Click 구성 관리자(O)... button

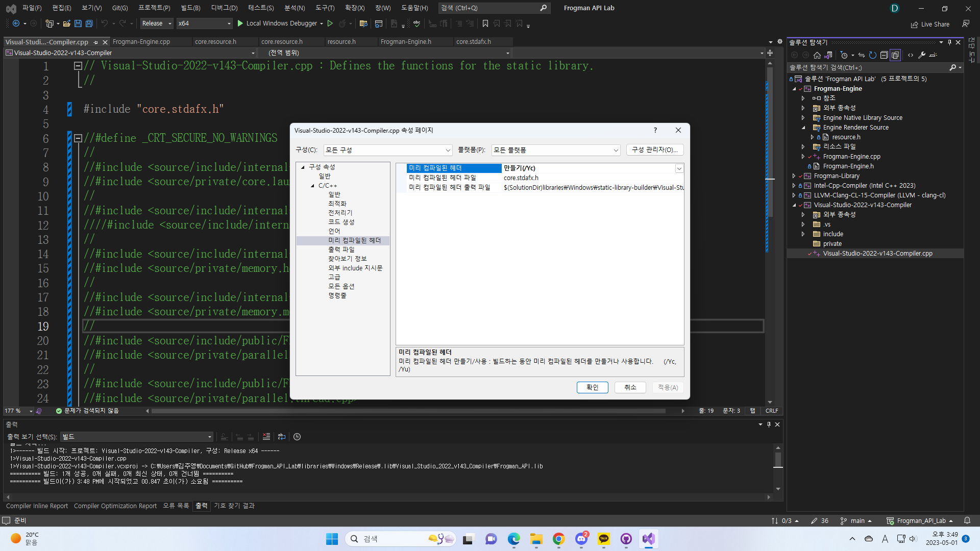pyautogui.click(x=655, y=149)
